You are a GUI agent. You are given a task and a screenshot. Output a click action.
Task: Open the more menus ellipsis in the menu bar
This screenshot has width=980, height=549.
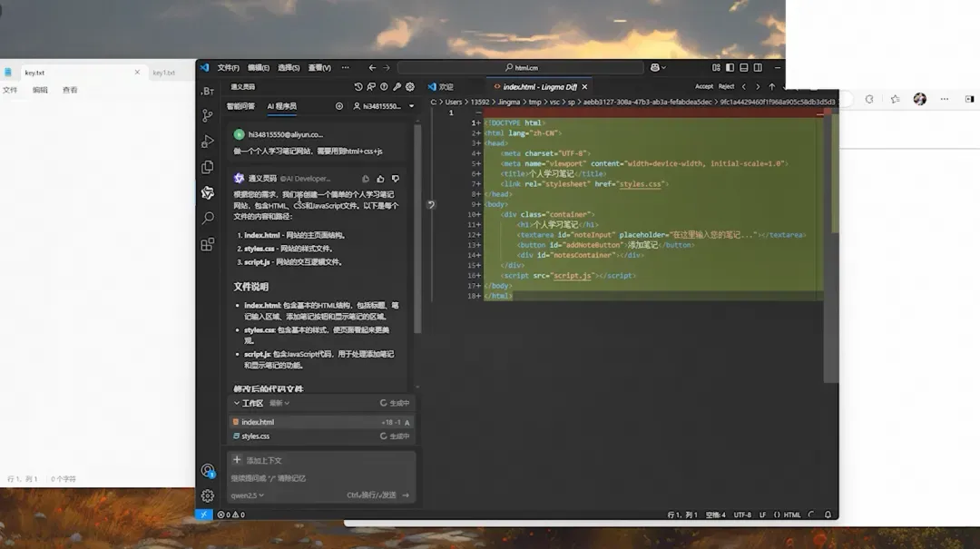345,67
